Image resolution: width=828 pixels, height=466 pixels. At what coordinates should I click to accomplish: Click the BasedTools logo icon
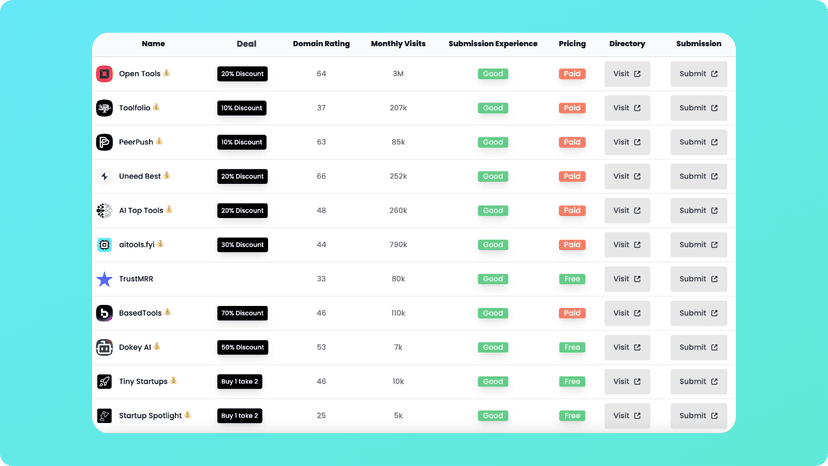(x=105, y=313)
